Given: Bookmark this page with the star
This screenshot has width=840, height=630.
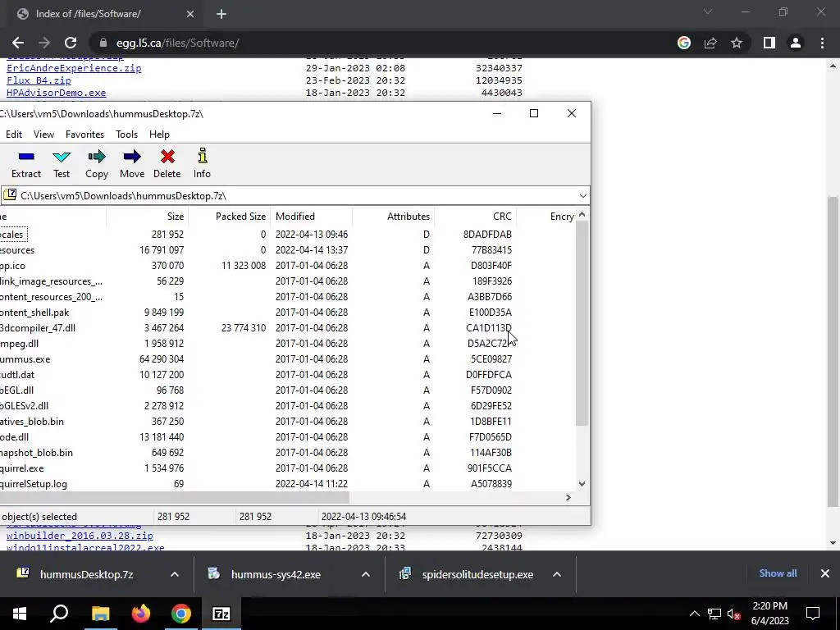Looking at the screenshot, I should click(737, 43).
